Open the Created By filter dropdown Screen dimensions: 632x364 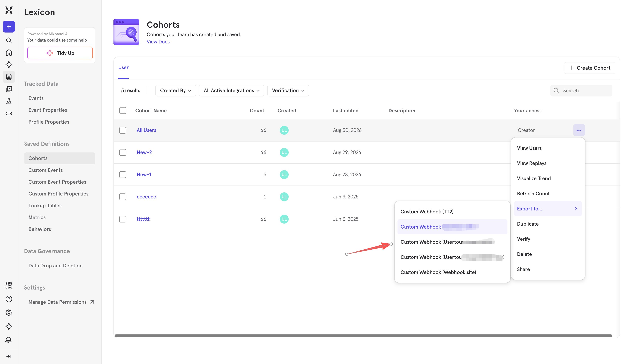[x=176, y=91]
